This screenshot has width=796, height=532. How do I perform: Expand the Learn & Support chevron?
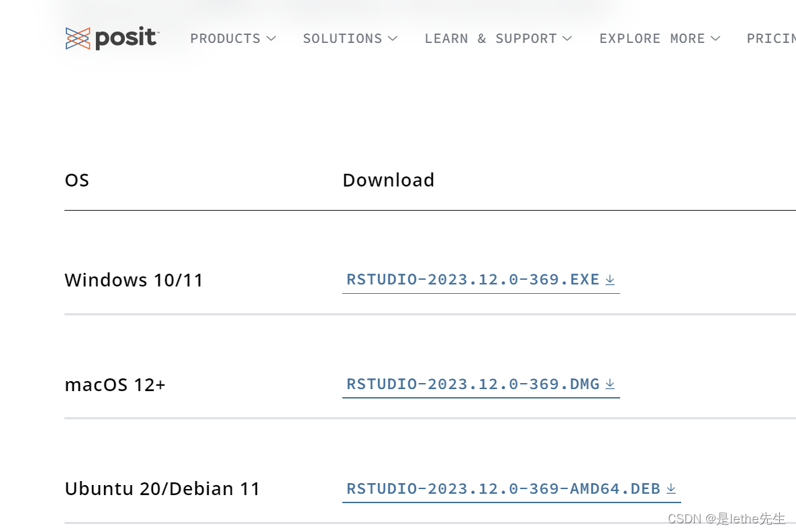point(568,39)
